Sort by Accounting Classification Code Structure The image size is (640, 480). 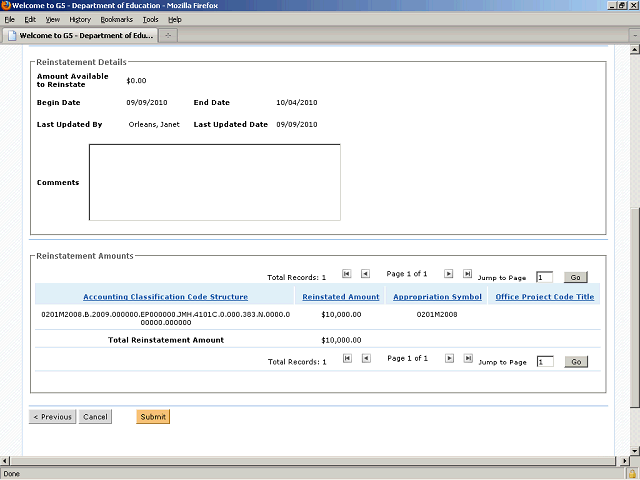165,297
